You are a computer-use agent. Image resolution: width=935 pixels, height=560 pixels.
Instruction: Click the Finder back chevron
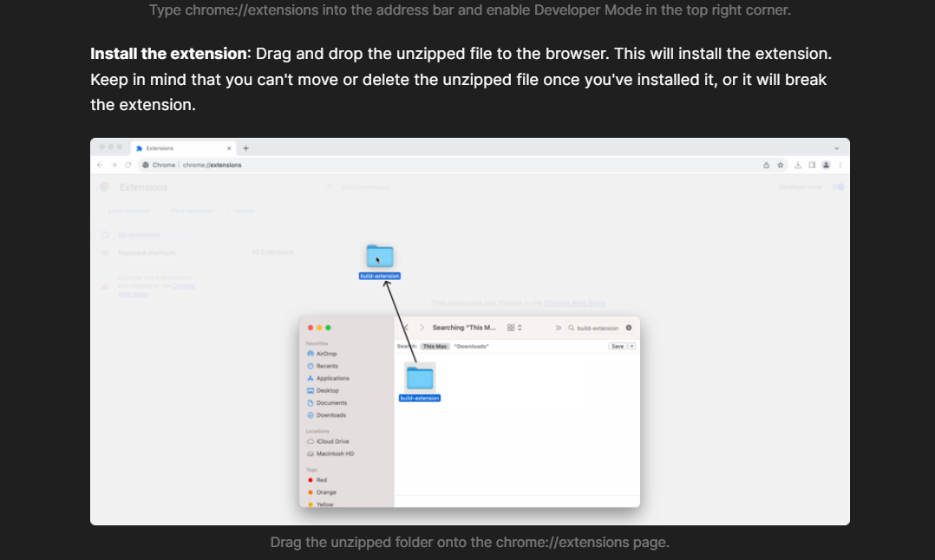pyautogui.click(x=407, y=328)
